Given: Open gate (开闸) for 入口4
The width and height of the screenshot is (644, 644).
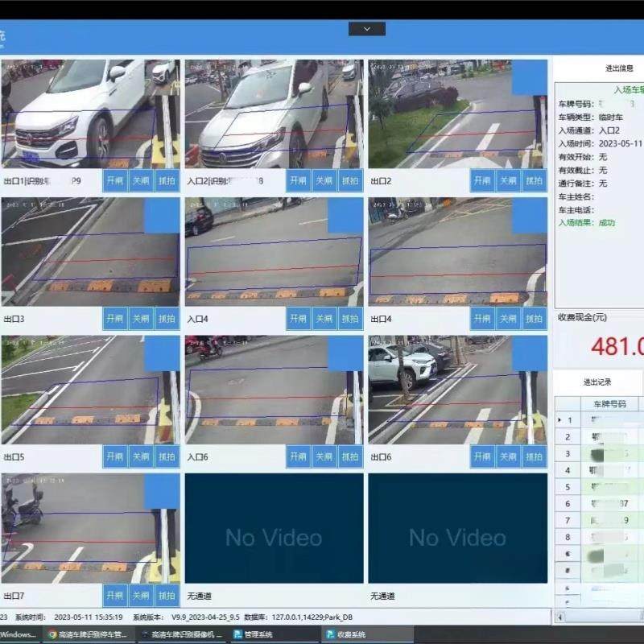Looking at the screenshot, I should tap(299, 319).
